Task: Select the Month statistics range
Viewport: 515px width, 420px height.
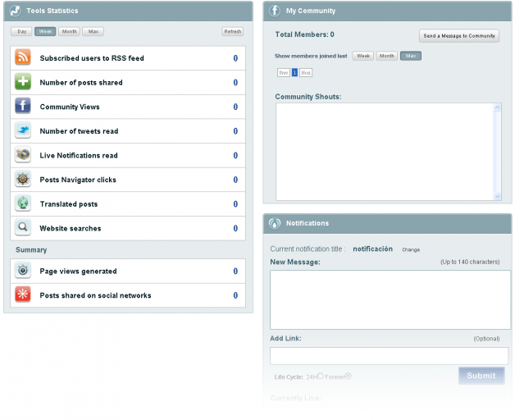Action: 70,31
